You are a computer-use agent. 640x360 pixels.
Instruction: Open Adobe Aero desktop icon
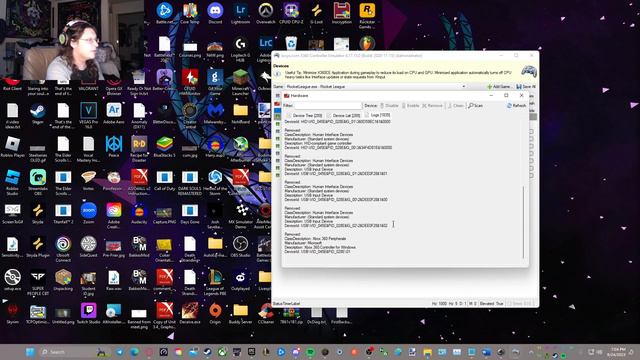(x=114, y=113)
